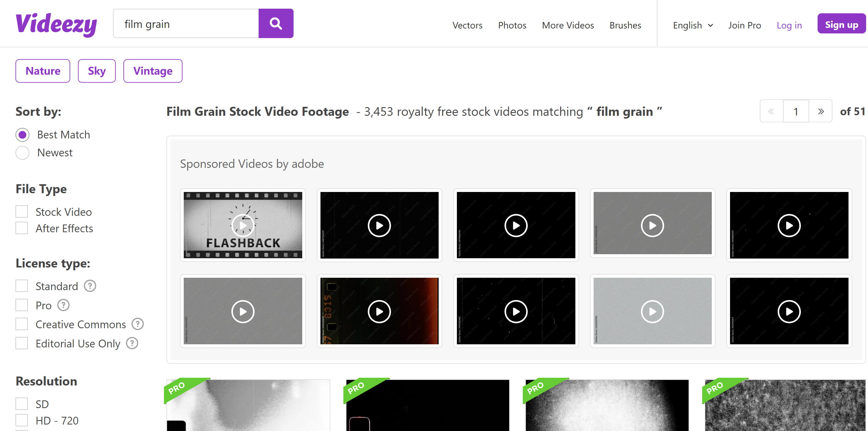Play the FLASHBACK sponsored video
Screen dimensions: 868x431
[243, 225]
